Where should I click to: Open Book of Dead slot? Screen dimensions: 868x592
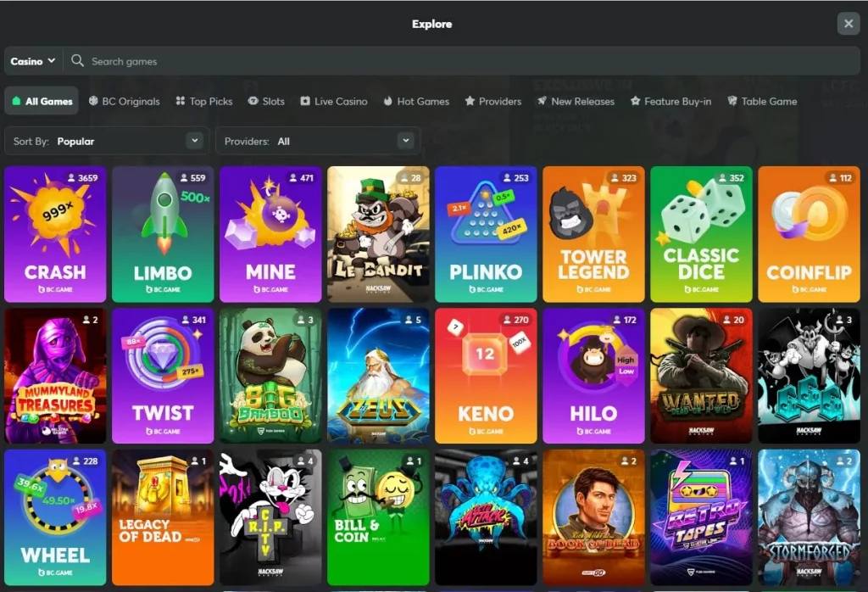coord(593,517)
